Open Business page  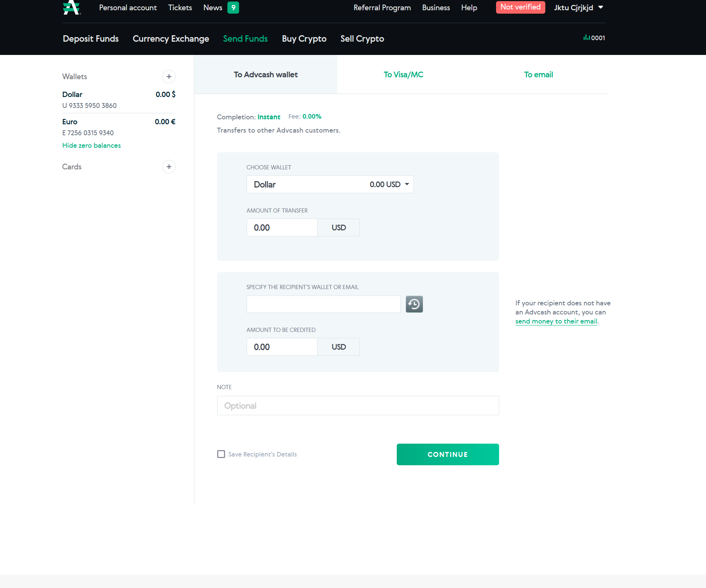point(436,8)
